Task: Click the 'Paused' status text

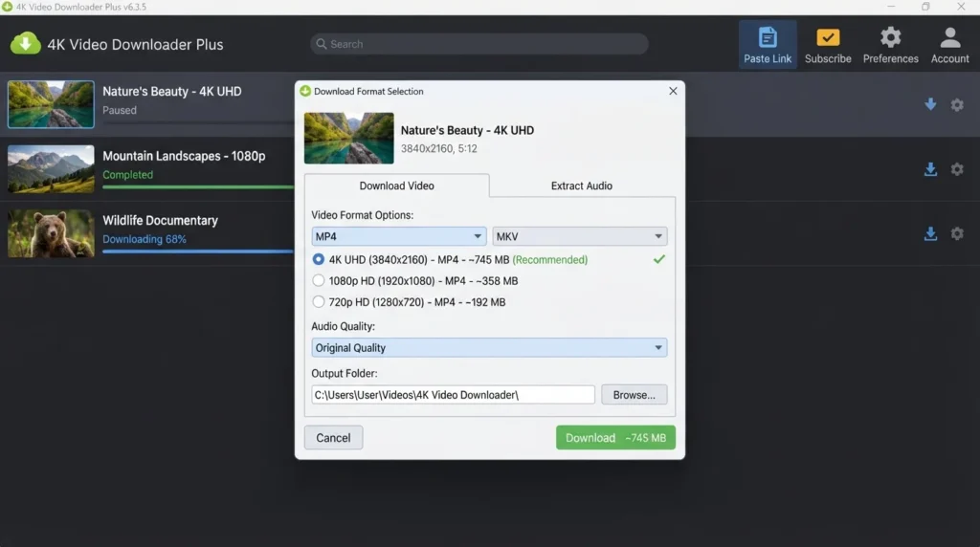Action: point(120,110)
